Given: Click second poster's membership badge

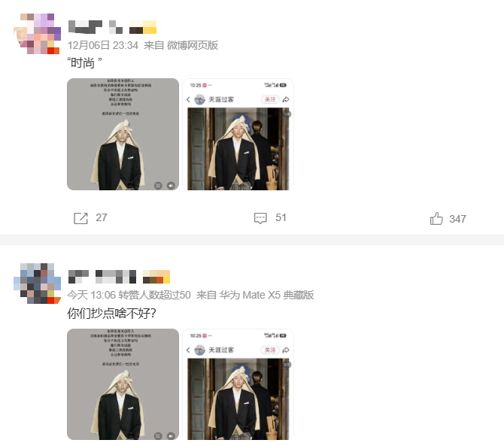Looking at the screenshot, I should [156, 277].
